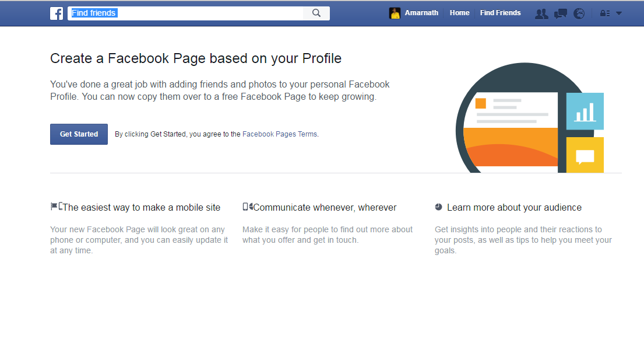The image size is (644, 363).
Task: Click Amarnath's profile picture thumbnail
Action: (395, 13)
